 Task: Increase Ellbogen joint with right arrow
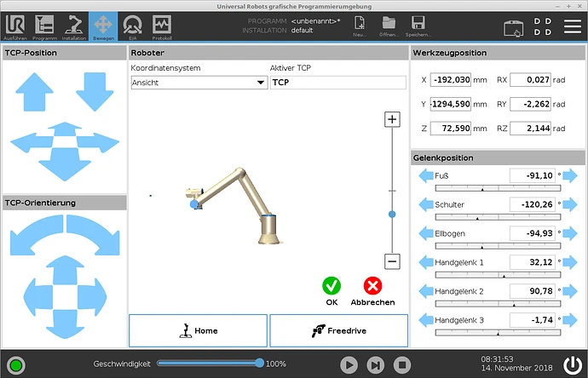coord(570,233)
